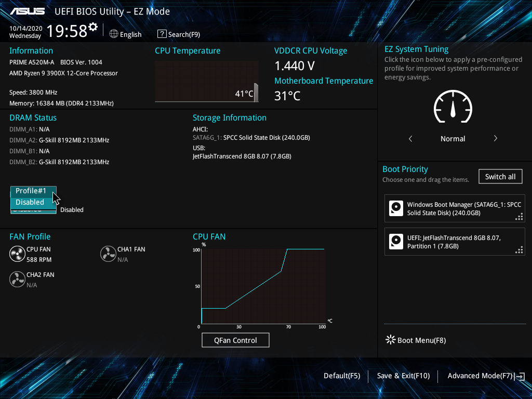Click the CPU FAN curve graph
Viewport: 532px width, 399px height.
pos(263,286)
